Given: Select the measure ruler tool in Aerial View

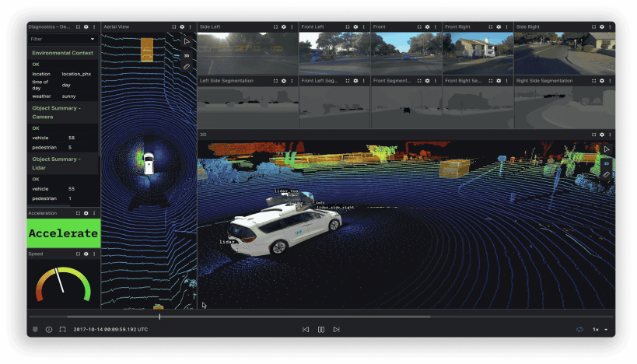Looking at the screenshot, I should click(x=187, y=67).
